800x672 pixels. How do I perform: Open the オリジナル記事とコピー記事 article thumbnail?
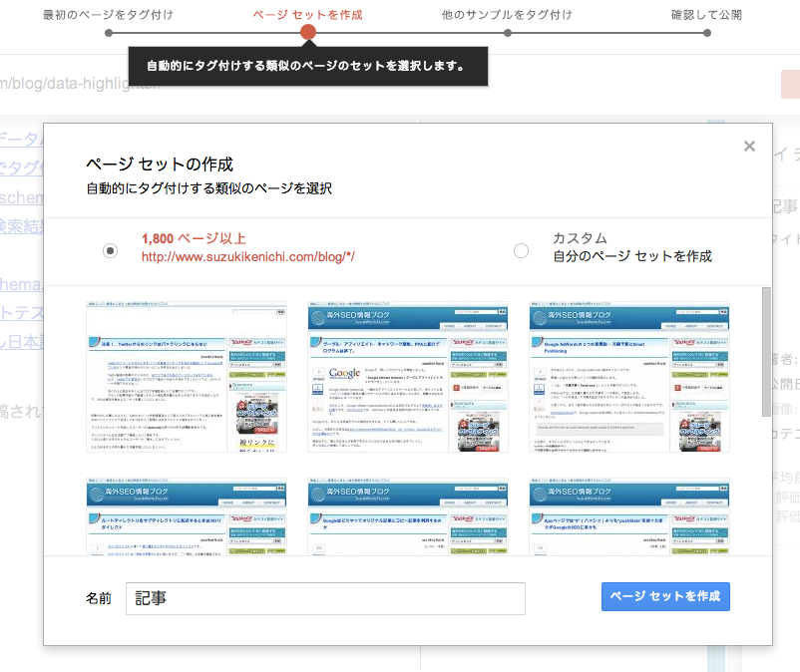point(408,516)
